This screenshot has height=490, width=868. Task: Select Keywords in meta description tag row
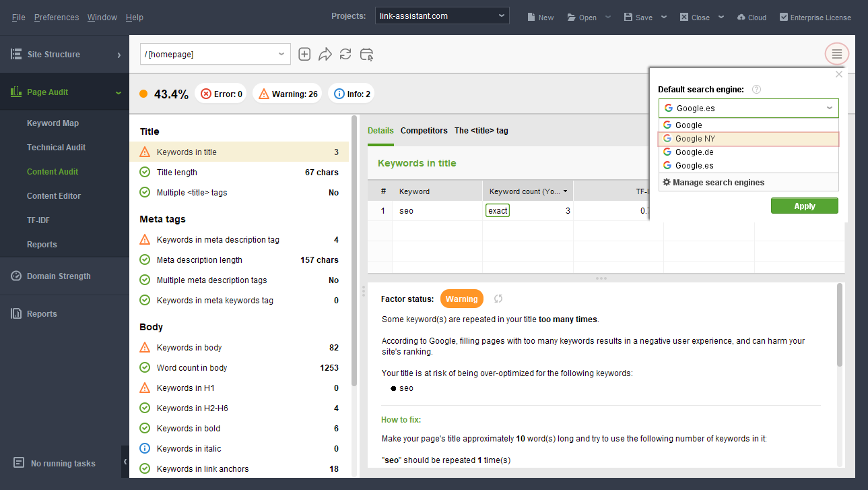(239, 240)
